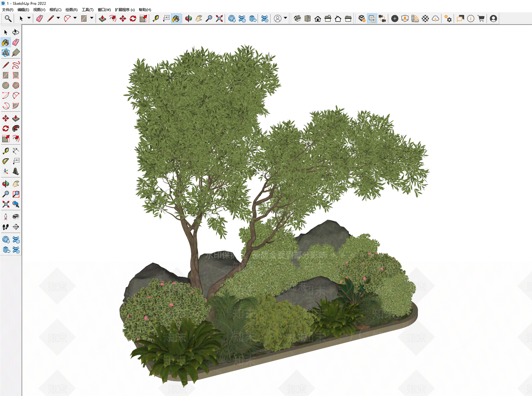Activate the Zoom Window tool
532x396 pixels.
(16, 194)
